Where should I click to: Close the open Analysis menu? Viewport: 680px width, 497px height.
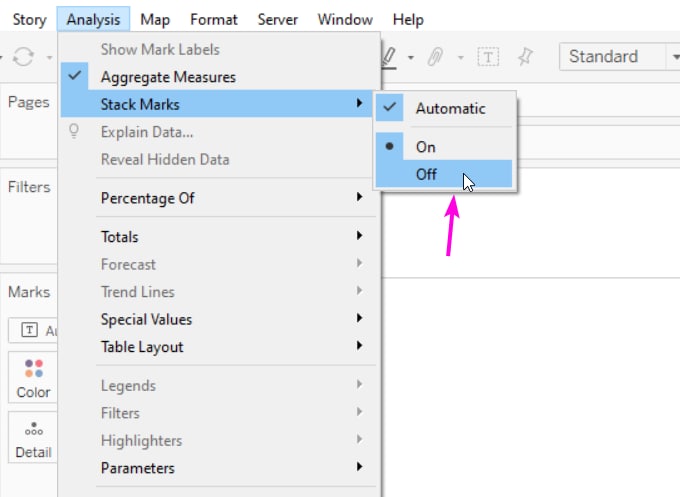click(x=93, y=20)
